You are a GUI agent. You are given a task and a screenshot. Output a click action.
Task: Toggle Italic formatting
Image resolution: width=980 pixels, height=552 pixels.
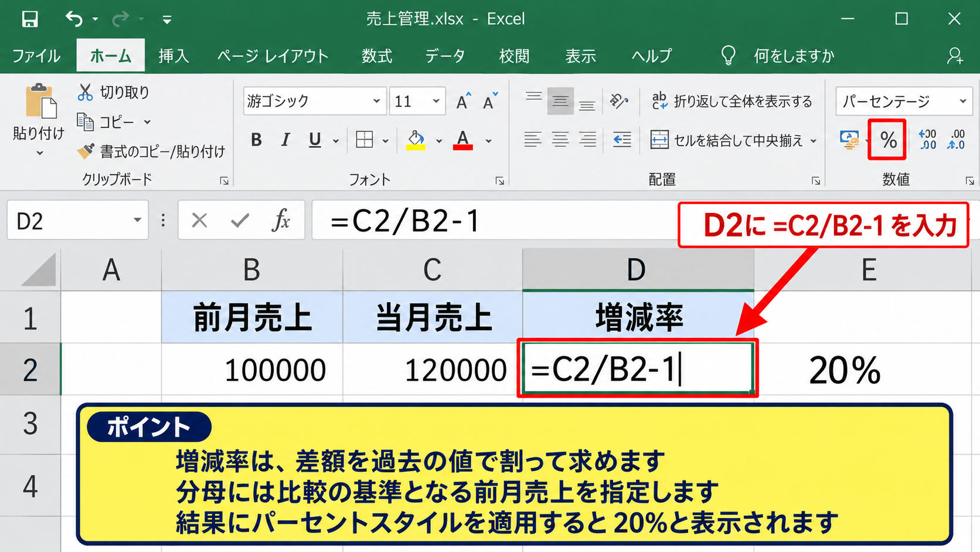pos(285,140)
